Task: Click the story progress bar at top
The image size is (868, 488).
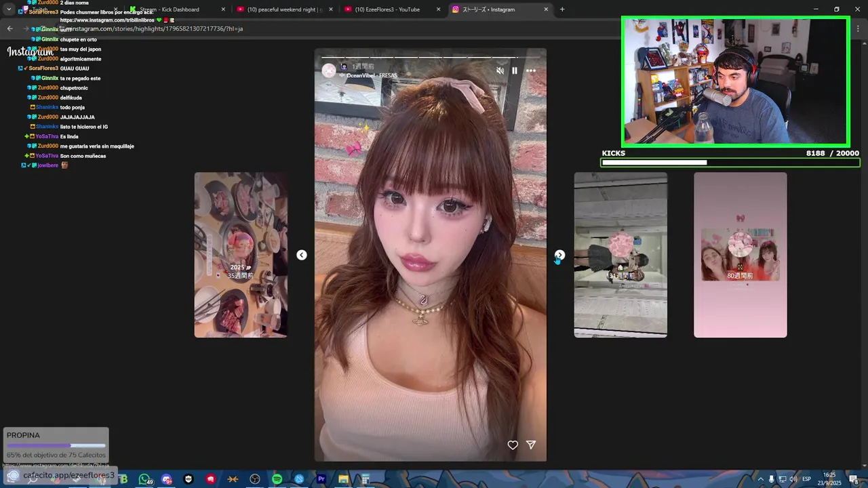Action: [x=430, y=57]
